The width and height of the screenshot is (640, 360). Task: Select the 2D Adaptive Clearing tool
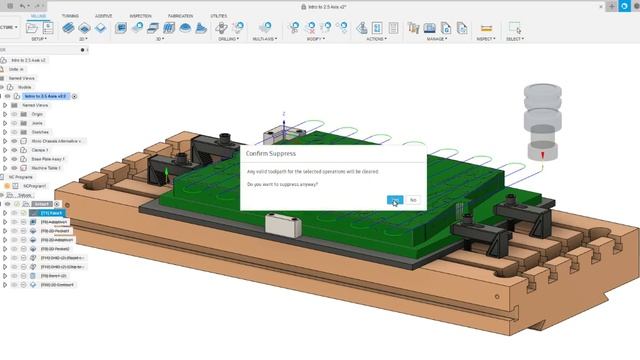point(68,28)
